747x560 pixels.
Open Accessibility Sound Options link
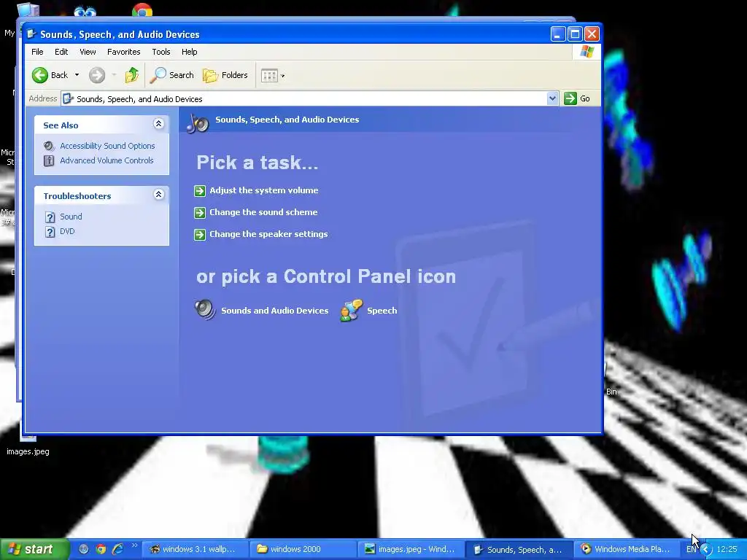tap(107, 146)
